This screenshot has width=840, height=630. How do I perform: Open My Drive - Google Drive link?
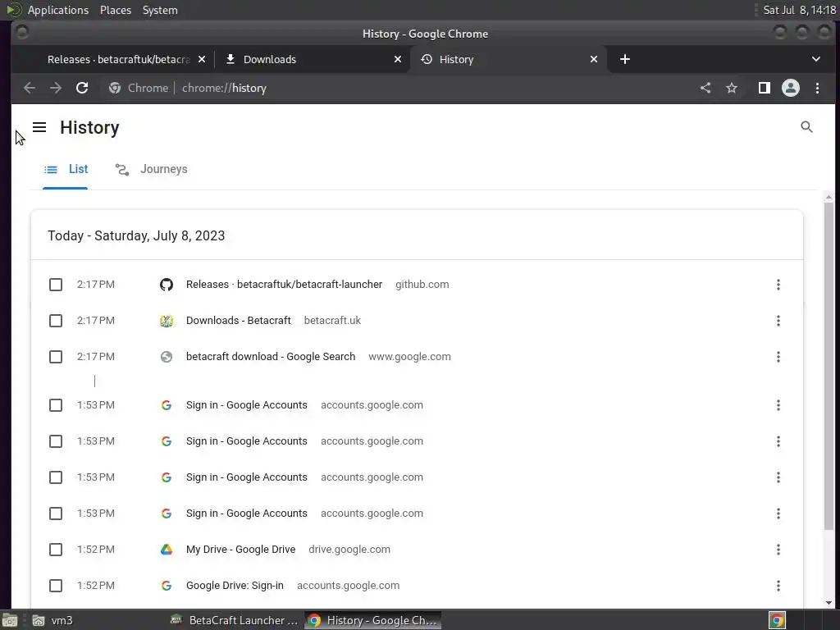pyautogui.click(x=240, y=550)
